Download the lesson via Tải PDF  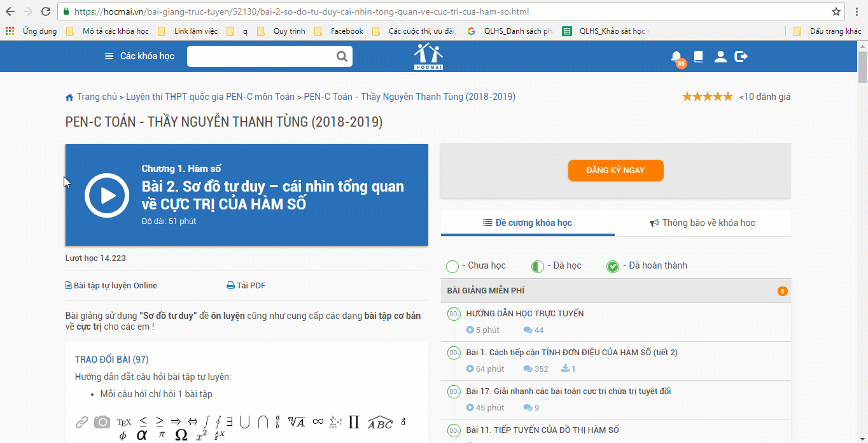click(x=246, y=286)
